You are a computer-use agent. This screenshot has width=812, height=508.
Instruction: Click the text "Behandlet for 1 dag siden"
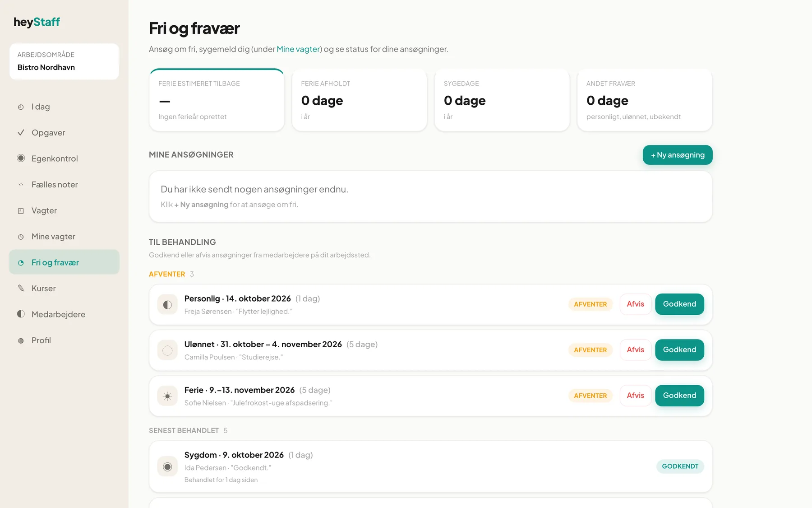point(221,480)
